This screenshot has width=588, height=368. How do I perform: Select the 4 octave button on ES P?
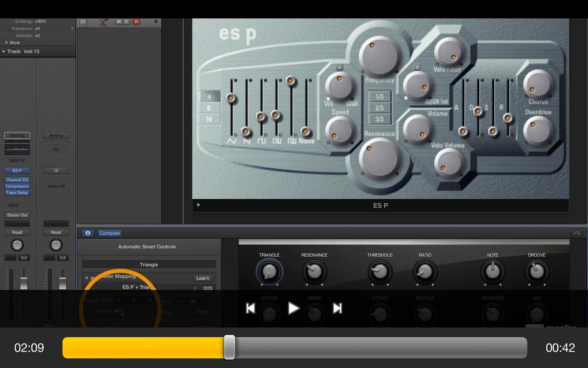click(x=209, y=97)
